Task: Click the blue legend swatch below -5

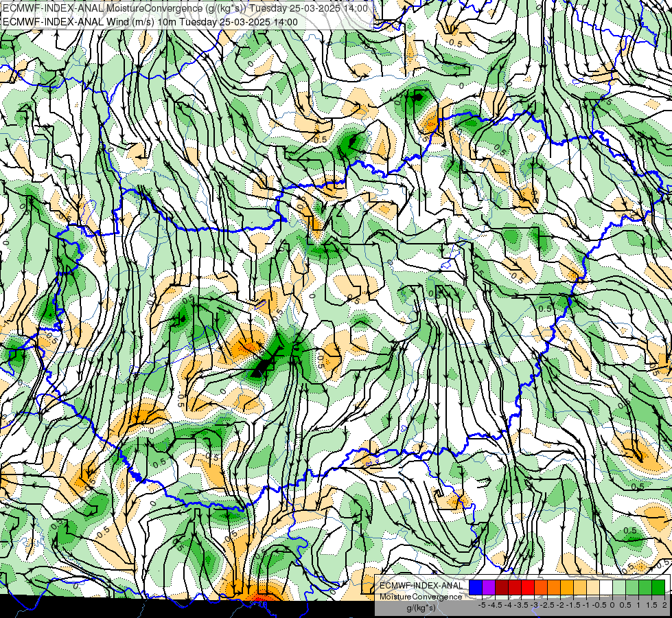Action: tap(476, 588)
